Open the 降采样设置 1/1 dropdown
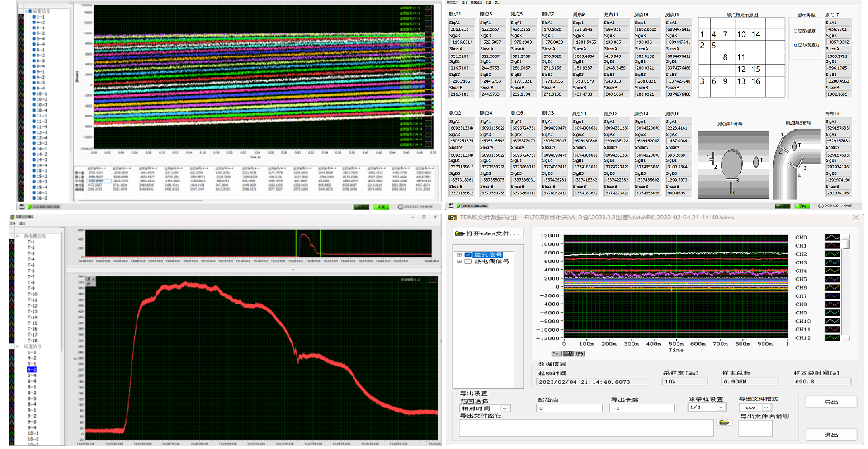The height and width of the screenshot is (449, 868). pyautogui.click(x=721, y=407)
